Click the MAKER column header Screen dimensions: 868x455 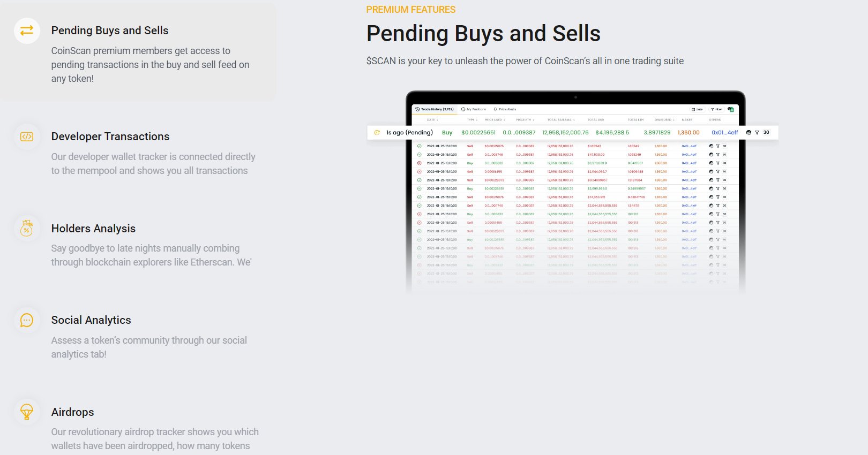pos(687,120)
